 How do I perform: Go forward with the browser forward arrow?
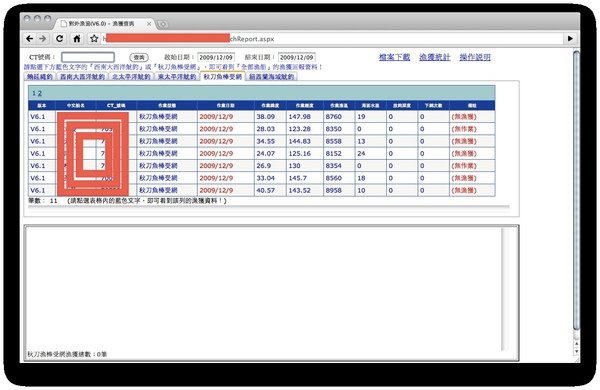tap(42, 39)
